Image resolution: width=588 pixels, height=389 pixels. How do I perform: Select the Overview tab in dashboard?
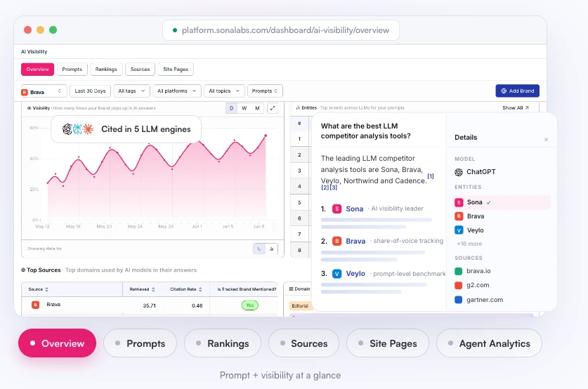[37, 70]
